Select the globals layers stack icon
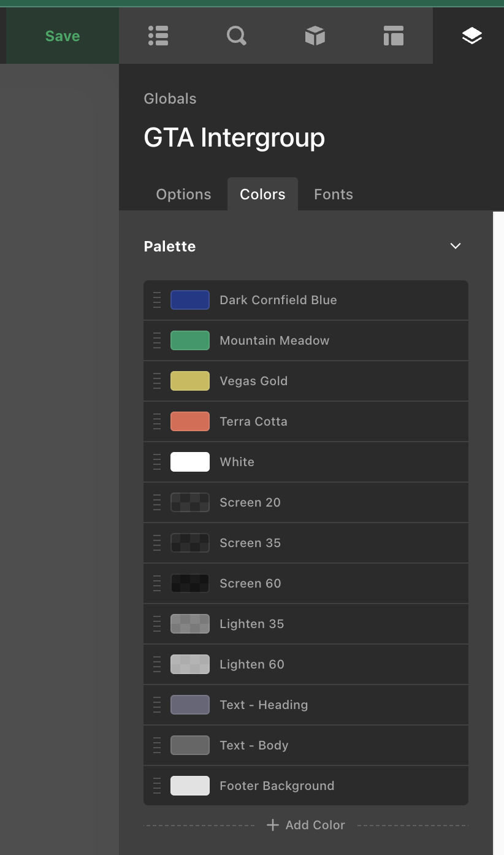This screenshot has height=855, width=504. (472, 36)
